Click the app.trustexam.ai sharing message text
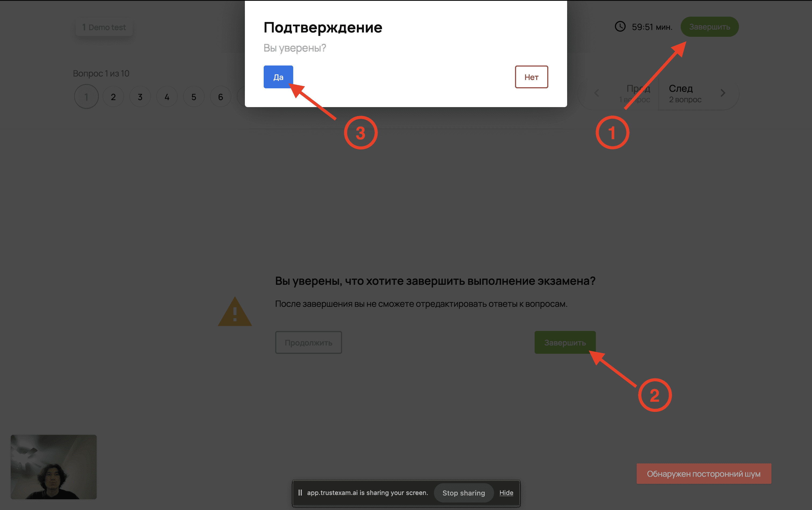This screenshot has width=812, height=510. tap(368, 493)
